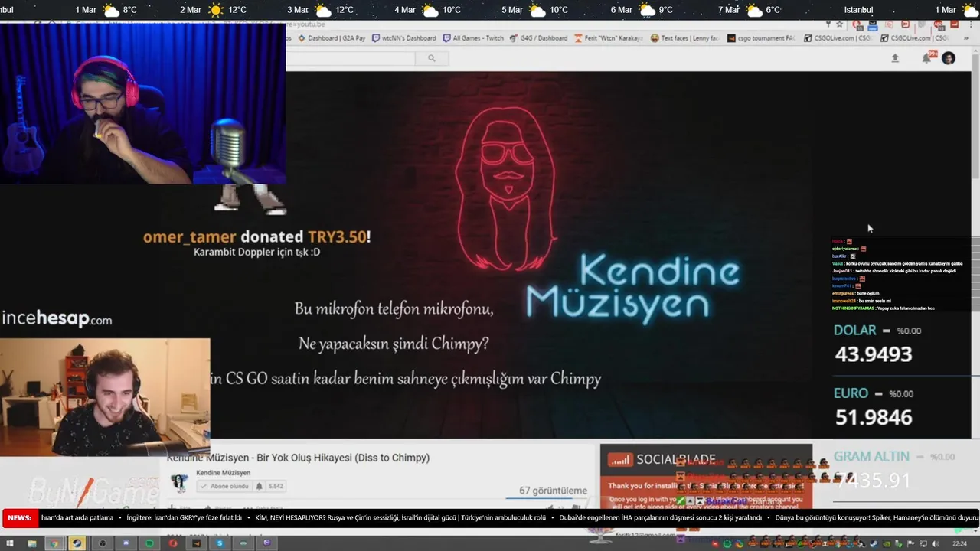Click the taskbar clock showing 22:24
980x551 pixels.
tap(959, 543)
